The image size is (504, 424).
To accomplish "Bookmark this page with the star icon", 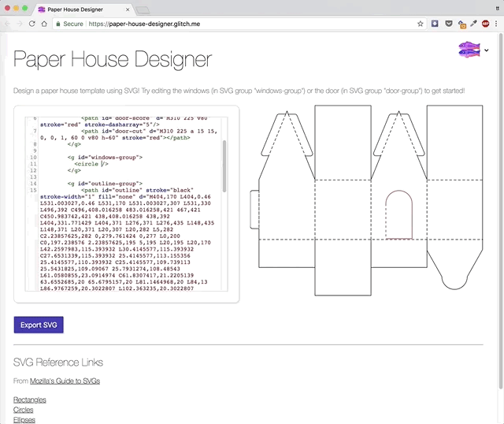I will tap(420, 24).
